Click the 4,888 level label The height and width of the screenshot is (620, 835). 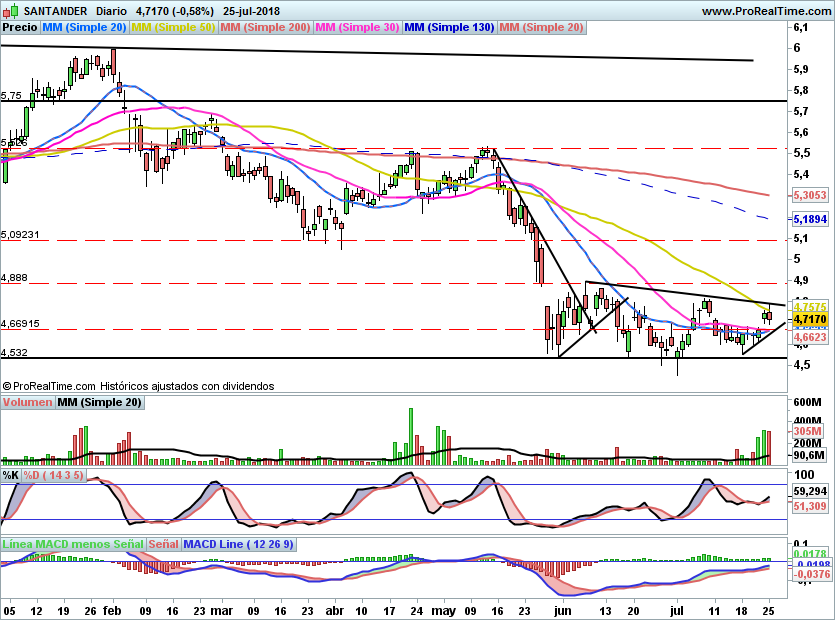(14, 278)
